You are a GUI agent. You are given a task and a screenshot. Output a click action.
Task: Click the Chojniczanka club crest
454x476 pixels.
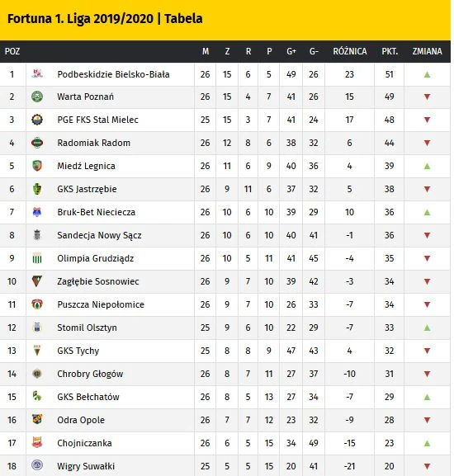click(x=37, y=443)
